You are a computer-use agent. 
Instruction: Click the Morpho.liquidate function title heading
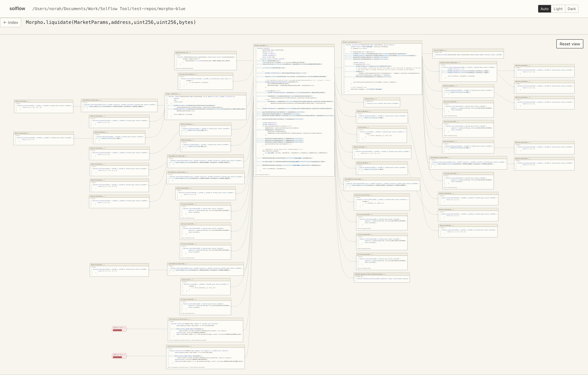pyautogui.click(x=111, y=22)
